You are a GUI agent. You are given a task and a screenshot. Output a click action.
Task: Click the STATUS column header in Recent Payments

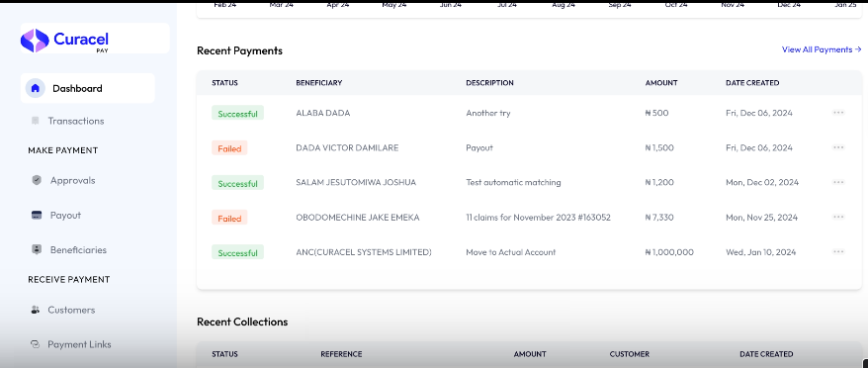point(224,82)
